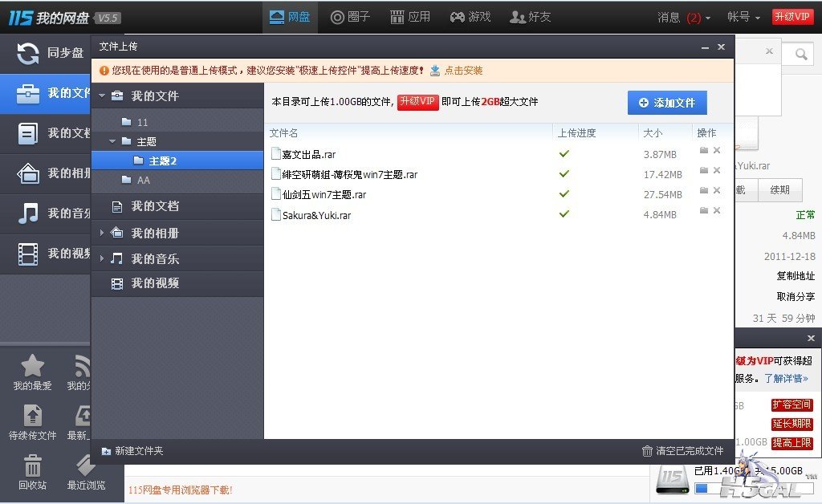Viewport: 822px width, 504px height.
Task: Switch to the 游戏 tab
Action: click(x=470, y=17)
